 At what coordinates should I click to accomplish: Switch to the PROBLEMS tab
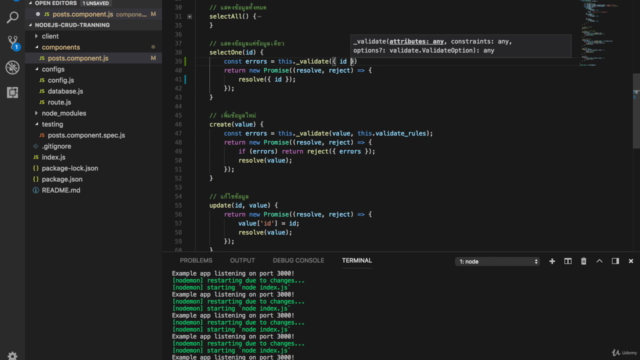[x=196, y=260]
